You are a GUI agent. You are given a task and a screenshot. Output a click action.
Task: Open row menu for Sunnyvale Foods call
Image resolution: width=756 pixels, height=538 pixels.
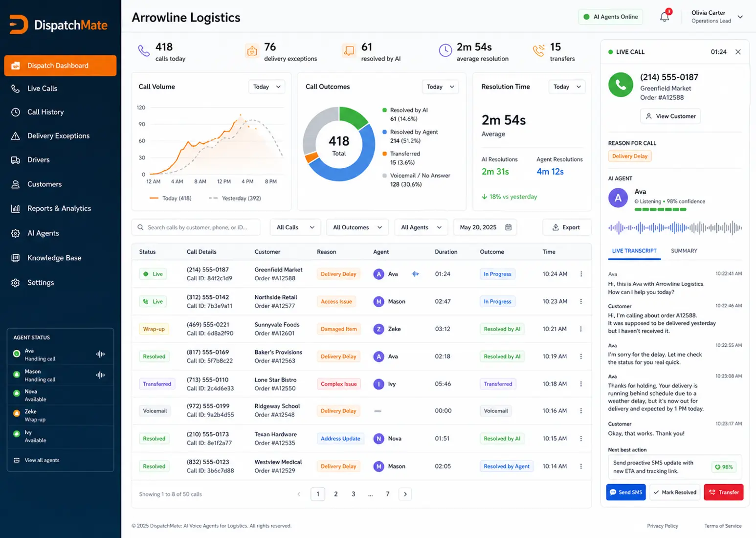[581, 329]
